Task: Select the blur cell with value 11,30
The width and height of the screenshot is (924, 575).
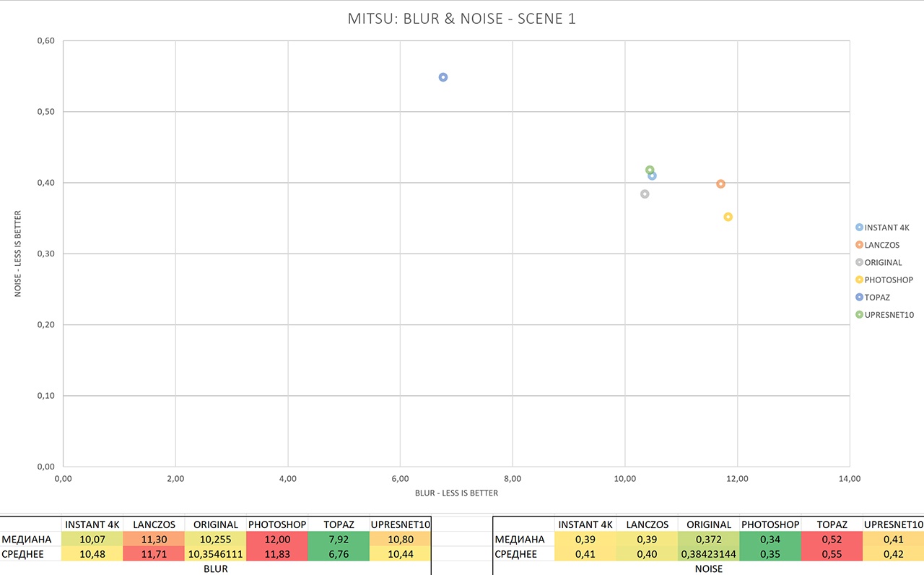Action: pos(154,539)
